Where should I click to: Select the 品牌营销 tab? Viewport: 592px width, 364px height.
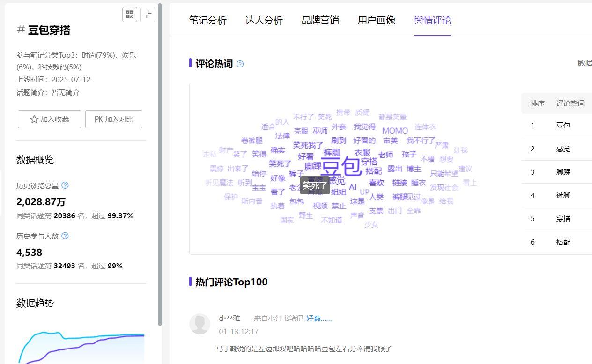click(320, 20)
